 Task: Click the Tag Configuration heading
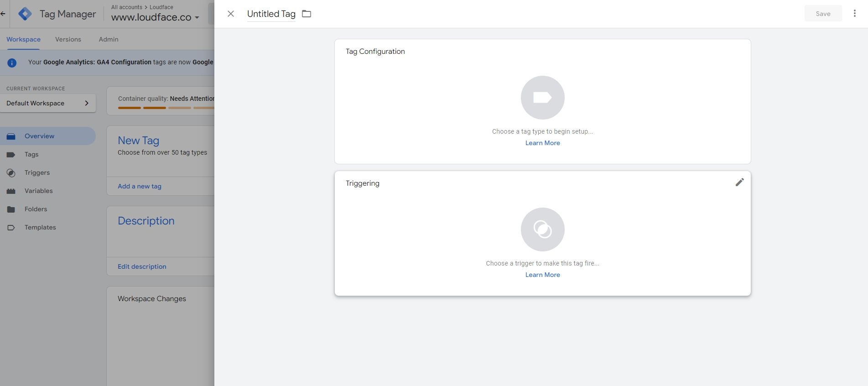coord(375,52)
